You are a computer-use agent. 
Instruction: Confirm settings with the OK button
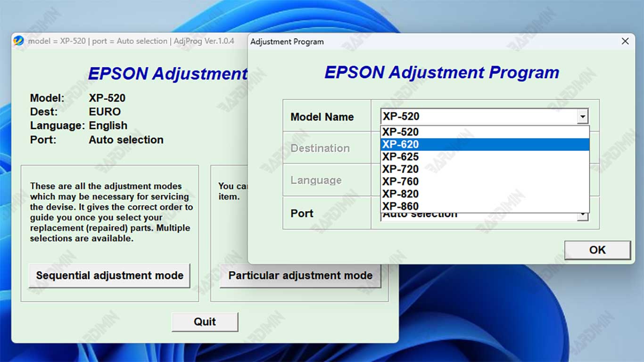click(597, 250)
